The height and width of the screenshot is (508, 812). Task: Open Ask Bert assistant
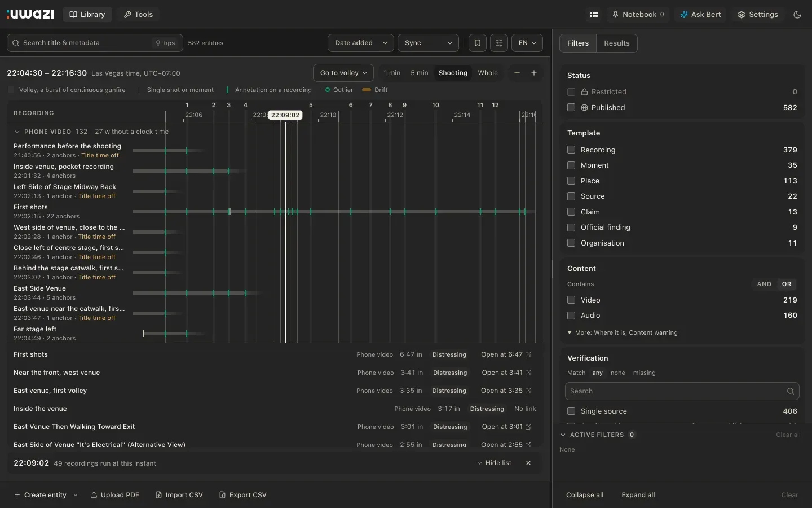[700, 15]
